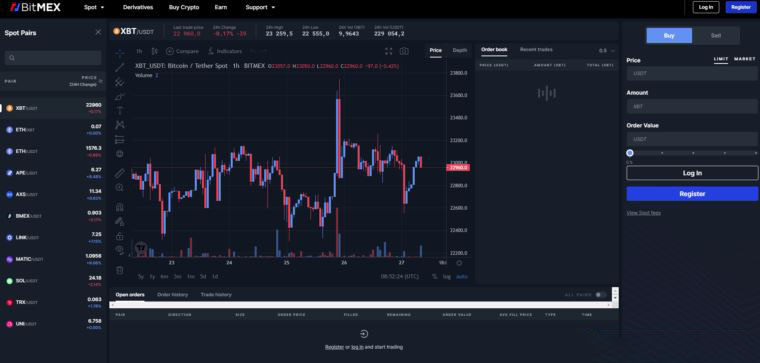Select the text annotation tool
The height and width of the screenshot is (363, 760).
pos(120,110)
